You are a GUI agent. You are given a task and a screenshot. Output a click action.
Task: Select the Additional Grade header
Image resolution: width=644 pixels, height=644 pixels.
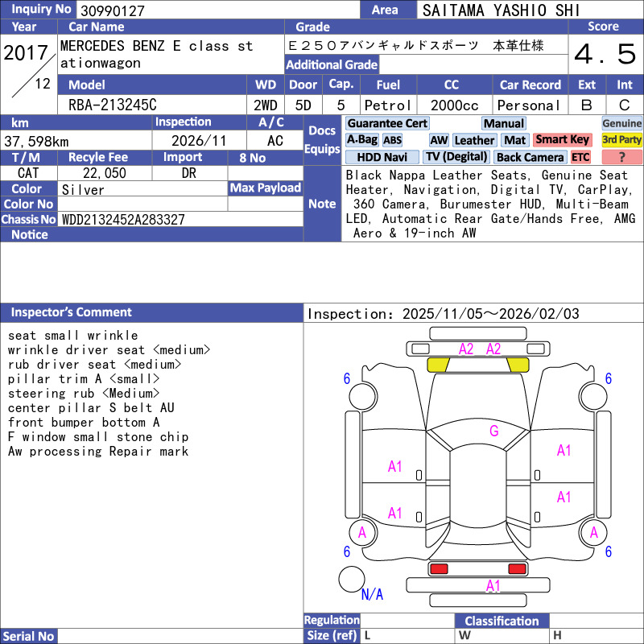[332, 64]
